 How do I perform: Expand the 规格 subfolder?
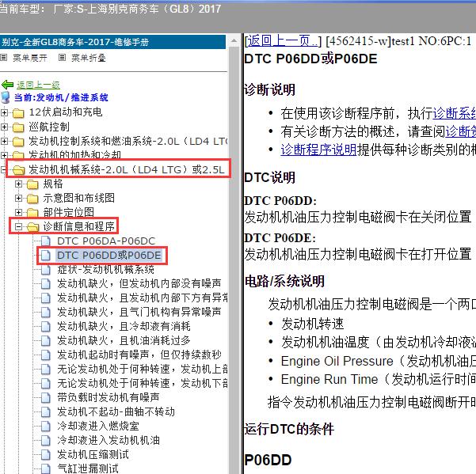tap(18, 184)
